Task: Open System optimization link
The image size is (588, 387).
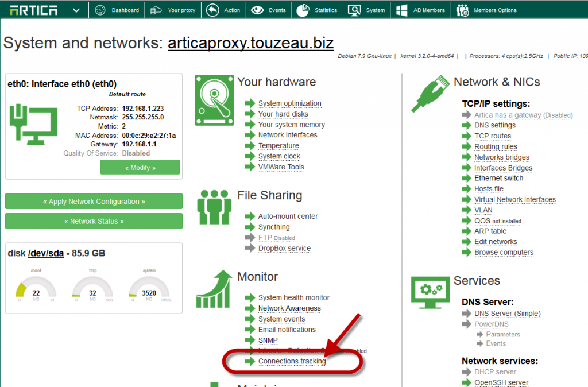Action: point(289,103)
